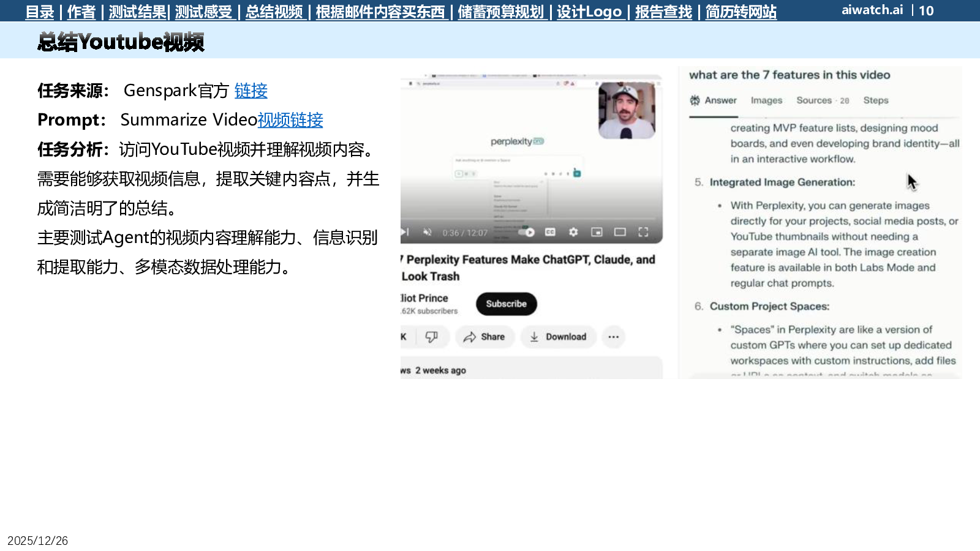Click the thumbs-down dislike icon
The height and width of the screenshot is (551, 980).
coord(432,337)
